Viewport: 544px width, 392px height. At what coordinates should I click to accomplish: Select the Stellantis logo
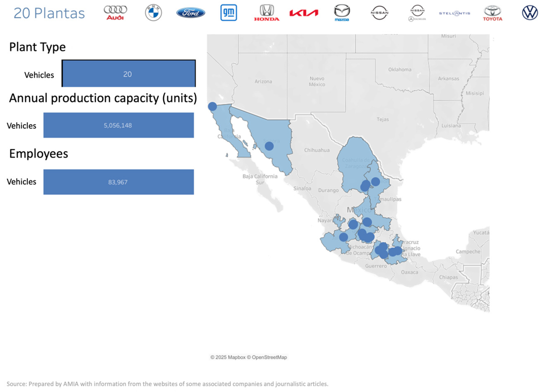pyautogui.click(x=455, y=13)
